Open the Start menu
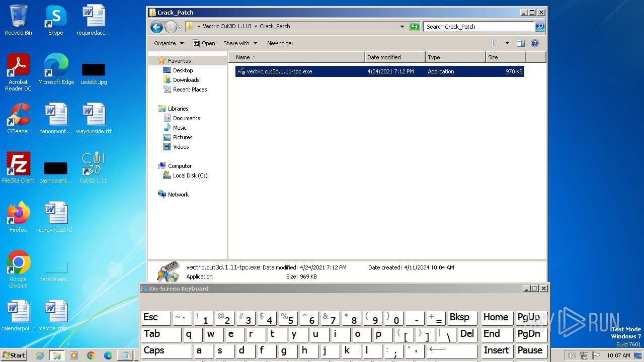Viewport: 644px width, 362px height. coord(14,355)
